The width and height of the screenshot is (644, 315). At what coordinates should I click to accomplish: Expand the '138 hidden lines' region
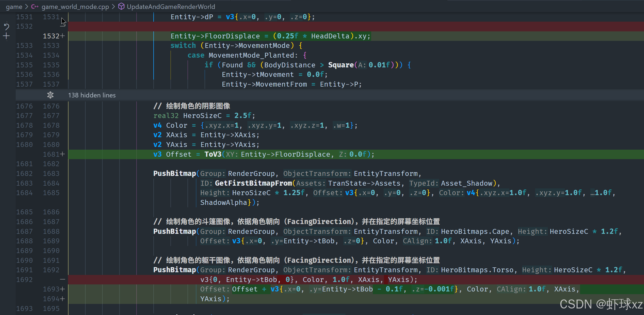(92, 95)
